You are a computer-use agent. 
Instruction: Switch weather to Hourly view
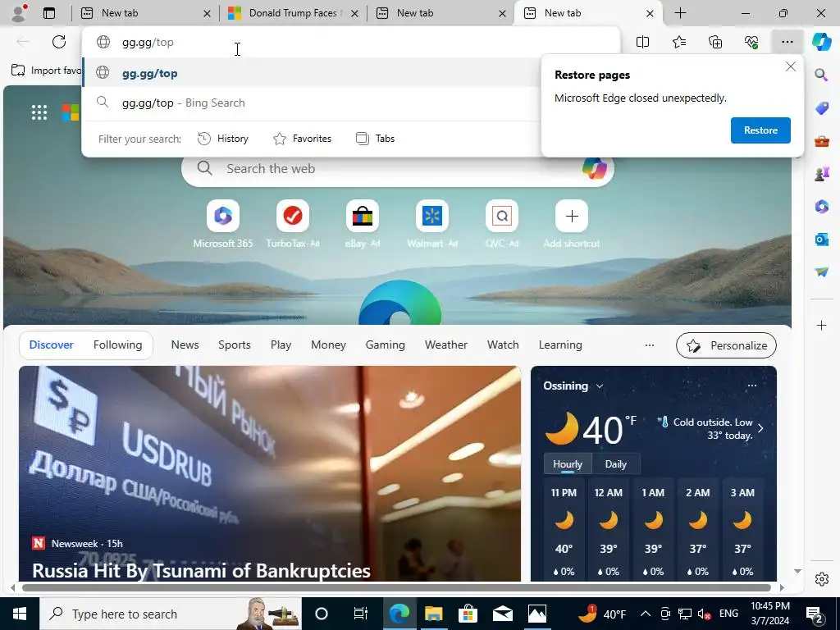click(568, 464)
